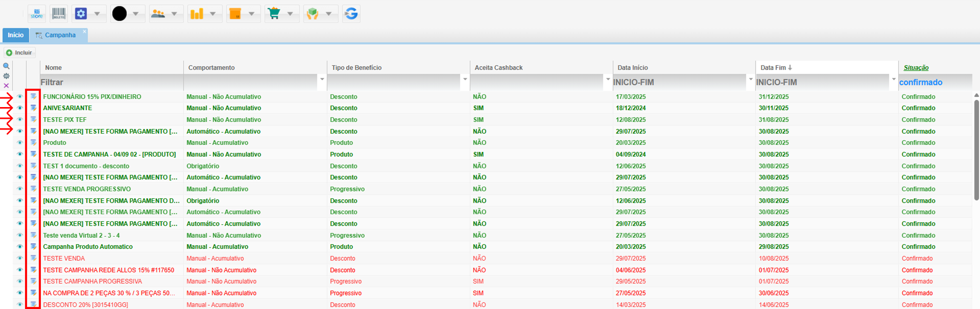This screenshot has height=309, width=980.
Task: Click the magnifier search icon beside grid
Action: tap(7, 66)
